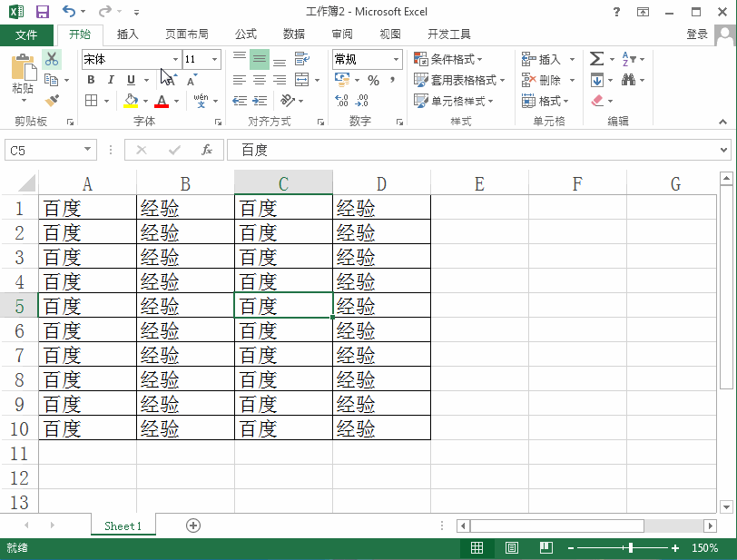The width and height of the screenshot is (737, 560).
Task: Click the Save icon in quick access toolbar
Action: 43,12
